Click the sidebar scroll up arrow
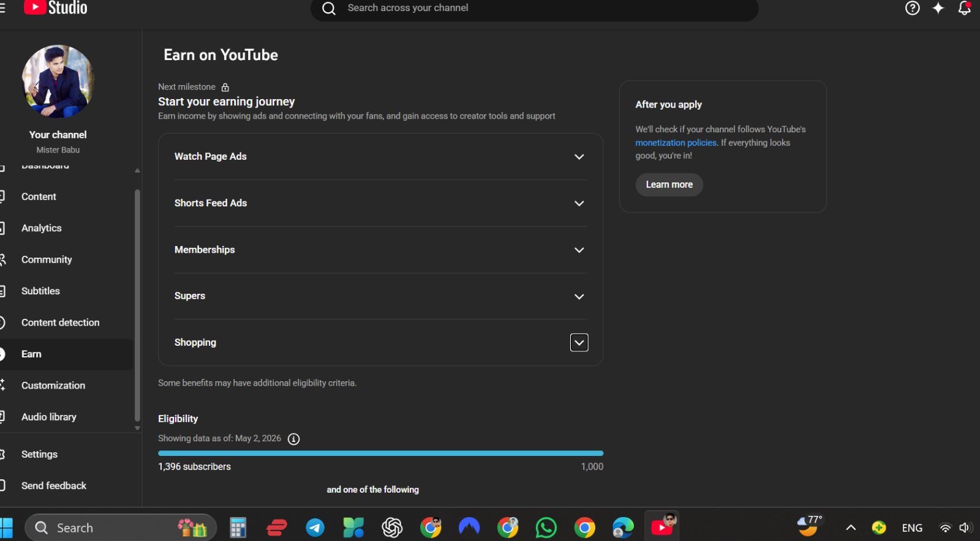980x541 pixels. click(137, 171)
